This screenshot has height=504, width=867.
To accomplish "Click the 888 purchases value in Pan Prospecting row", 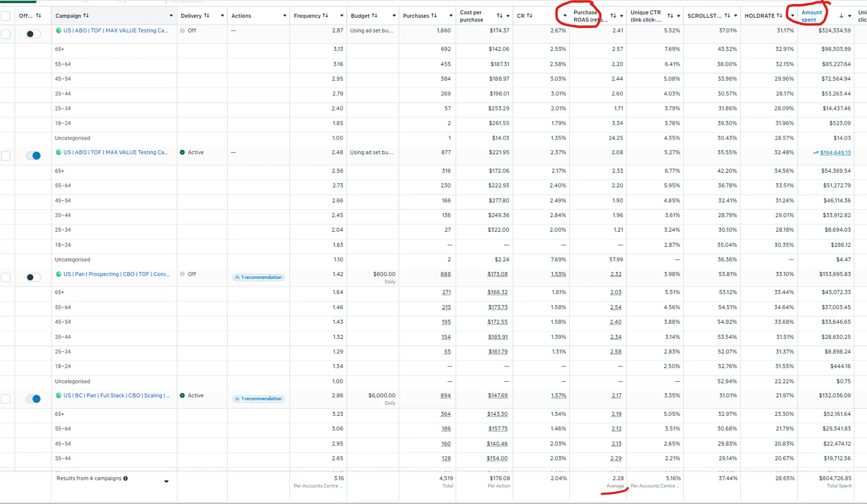I will click(445, 274).
